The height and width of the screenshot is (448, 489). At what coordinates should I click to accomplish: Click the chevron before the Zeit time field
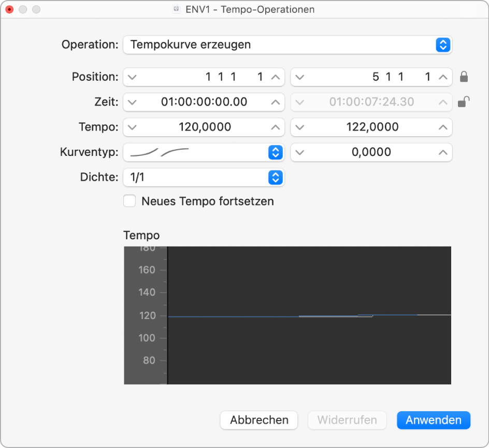133,102
